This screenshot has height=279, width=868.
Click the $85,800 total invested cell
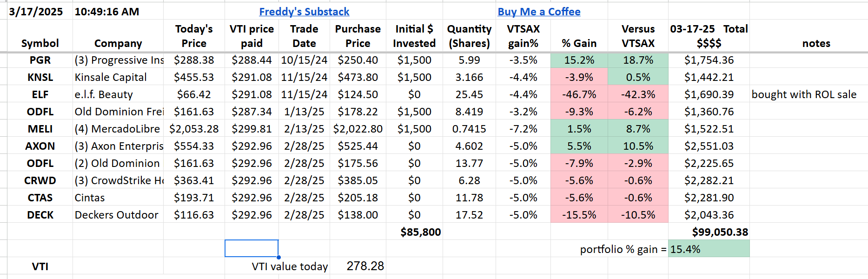pyautogui.click(x=420, y=232)
